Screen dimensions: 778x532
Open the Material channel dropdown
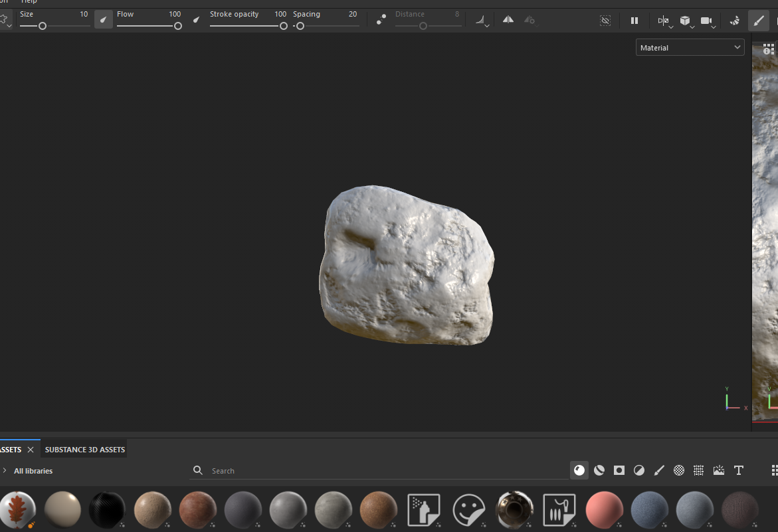click(690, 48)
